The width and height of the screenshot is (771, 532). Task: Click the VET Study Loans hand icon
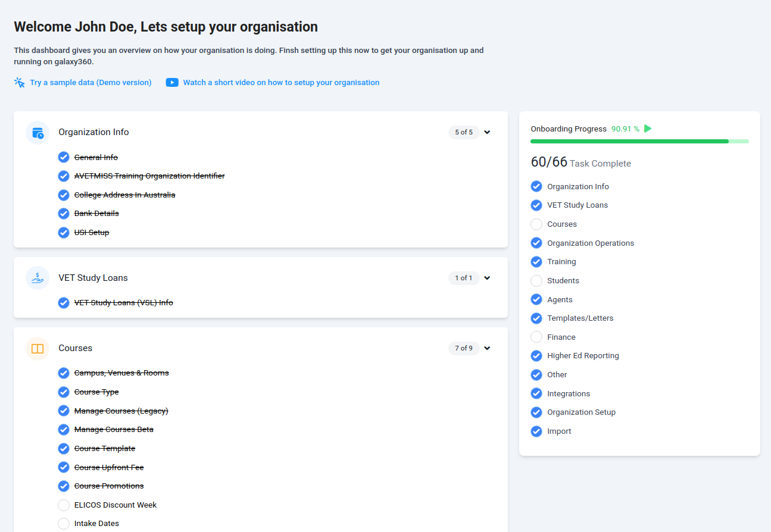[x=38, y=278]
